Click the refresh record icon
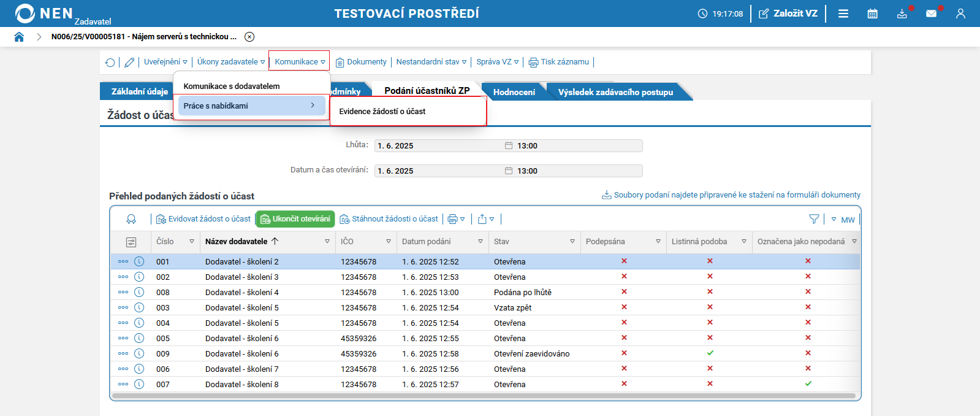 [110, 62]
